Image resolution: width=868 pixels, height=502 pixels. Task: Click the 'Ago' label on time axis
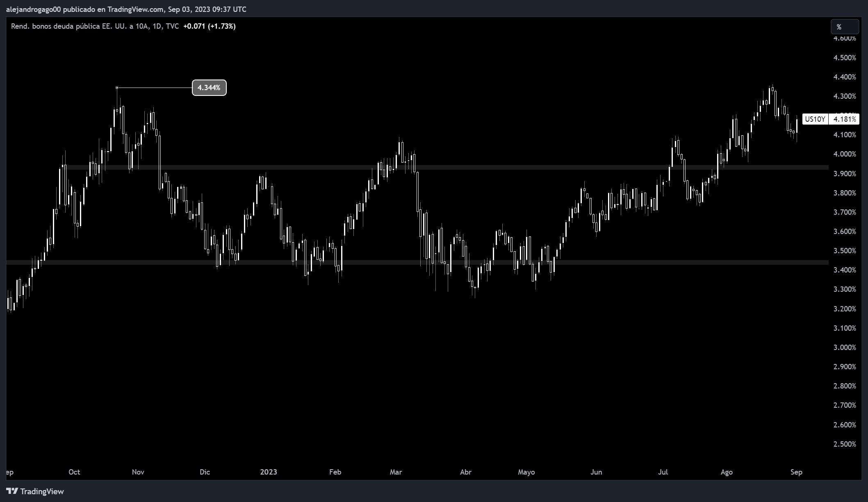pos(726,472)
